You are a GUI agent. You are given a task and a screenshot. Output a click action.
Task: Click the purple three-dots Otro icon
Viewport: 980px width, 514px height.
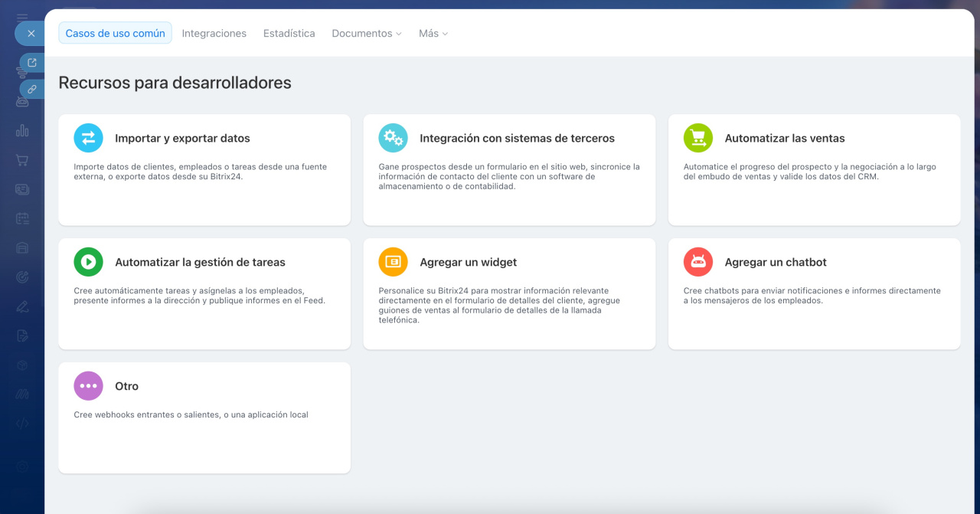coord(88,386)
